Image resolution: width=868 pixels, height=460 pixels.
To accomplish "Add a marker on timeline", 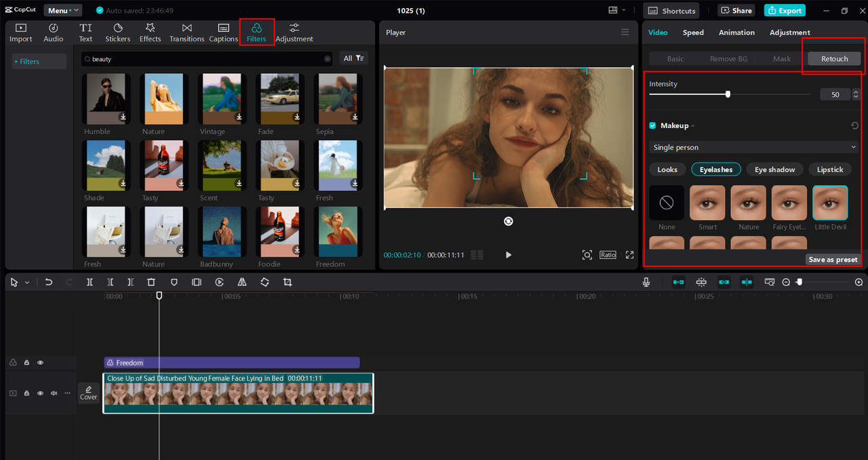I will pyautogui.click(x=174, y=282).
